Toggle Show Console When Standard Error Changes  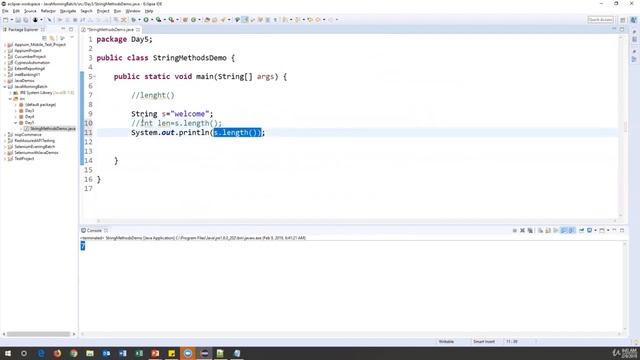point(572,231)
